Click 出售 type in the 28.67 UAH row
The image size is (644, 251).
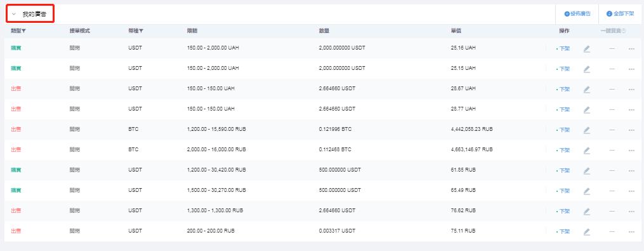pos(16,88)
